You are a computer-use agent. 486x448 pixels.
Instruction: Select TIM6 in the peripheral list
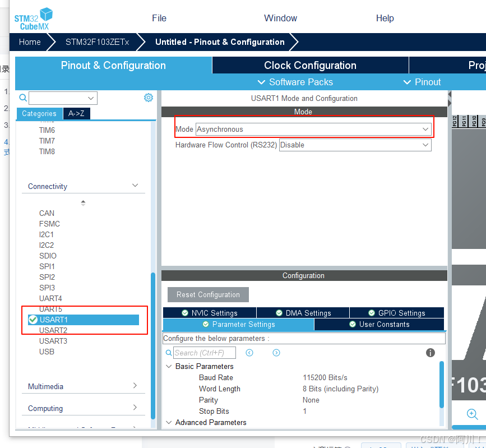tap(47, 130)
